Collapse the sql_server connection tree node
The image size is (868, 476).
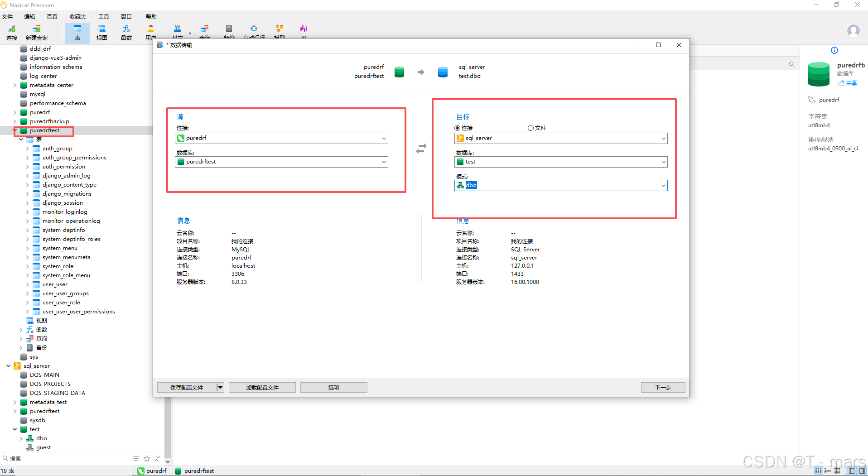[x=8, y=366]
